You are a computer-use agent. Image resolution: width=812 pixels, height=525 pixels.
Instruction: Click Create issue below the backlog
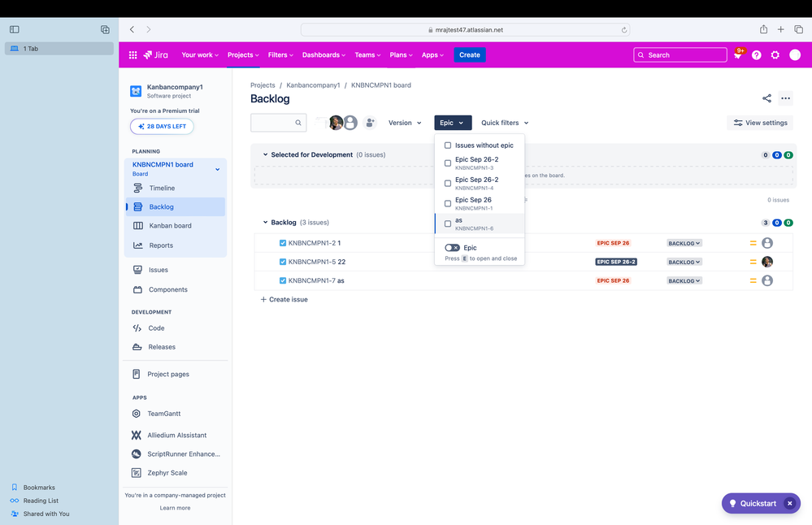(x=284, y=299)
